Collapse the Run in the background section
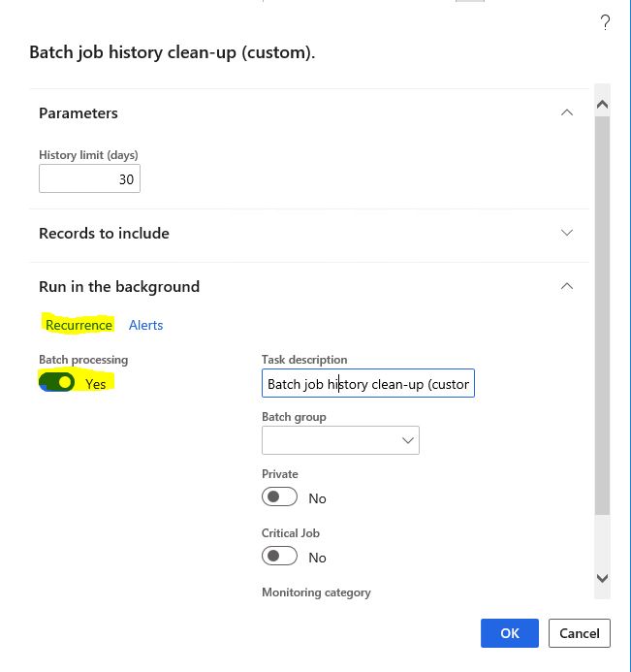This screenshot has width=631, height=672. 567,286
